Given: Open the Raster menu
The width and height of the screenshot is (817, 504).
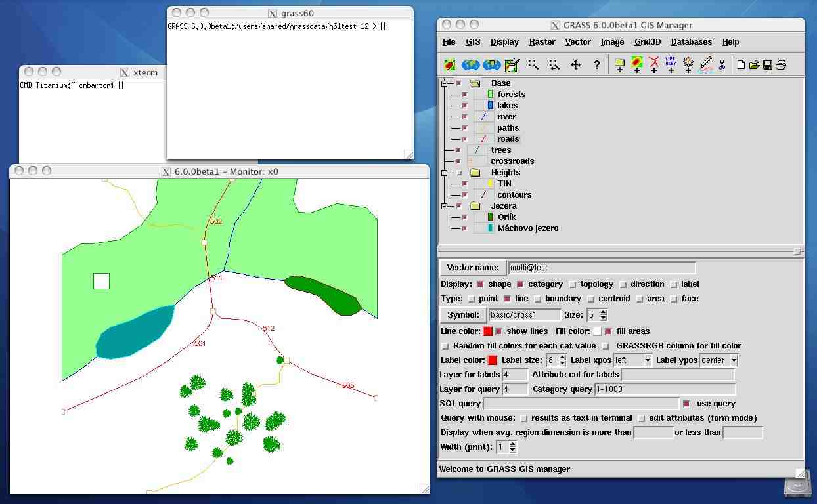Looking at the screenshot, I should point(542,41).
